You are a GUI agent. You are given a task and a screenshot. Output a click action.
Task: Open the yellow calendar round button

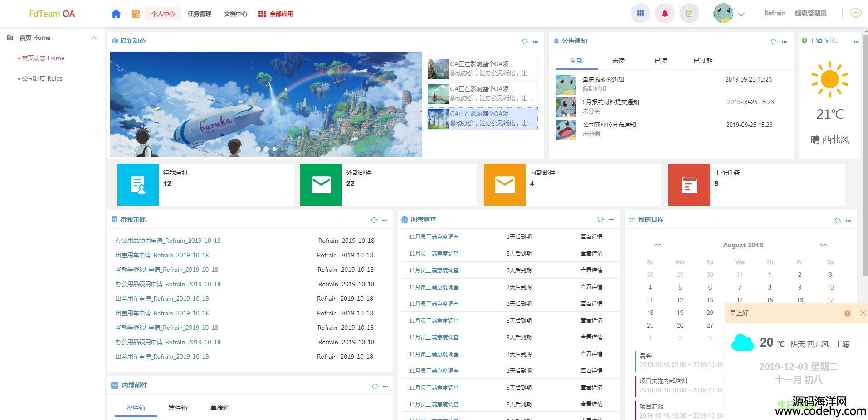pyautogui.click(x=689, y=14)
